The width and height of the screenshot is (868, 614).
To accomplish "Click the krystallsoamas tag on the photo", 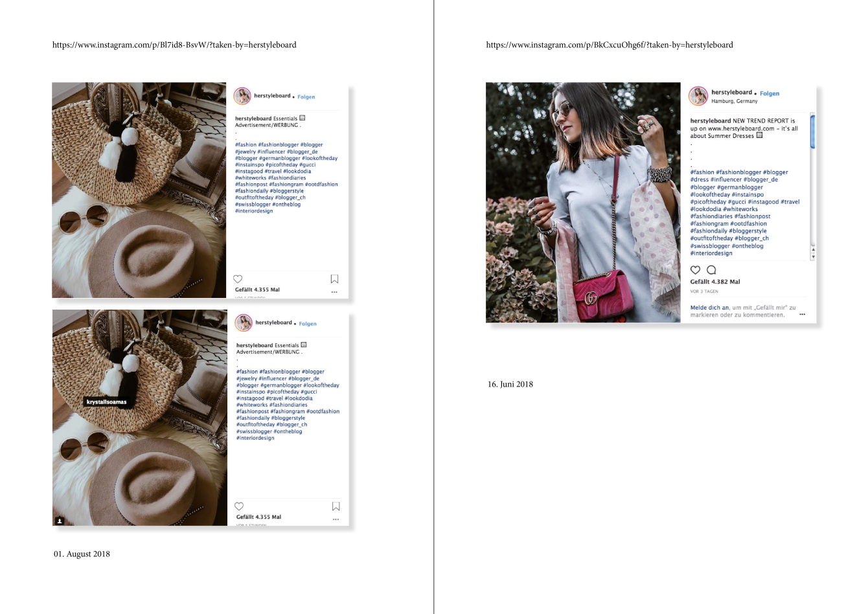I will pos(107,402).
